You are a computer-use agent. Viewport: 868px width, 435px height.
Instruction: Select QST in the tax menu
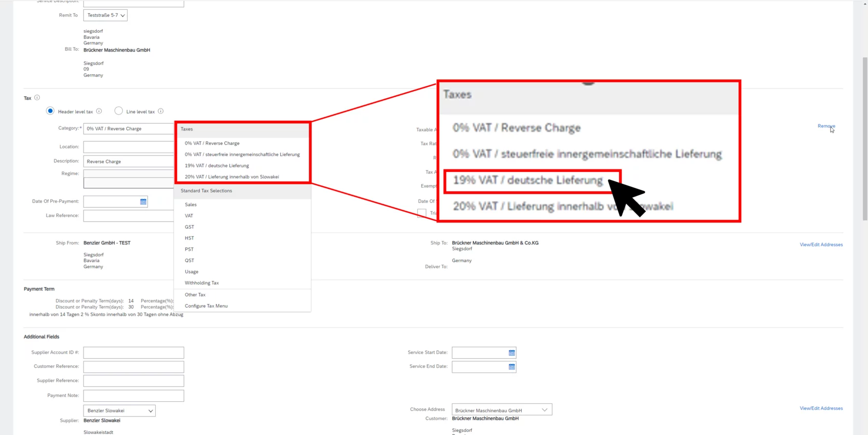(189, 260)
